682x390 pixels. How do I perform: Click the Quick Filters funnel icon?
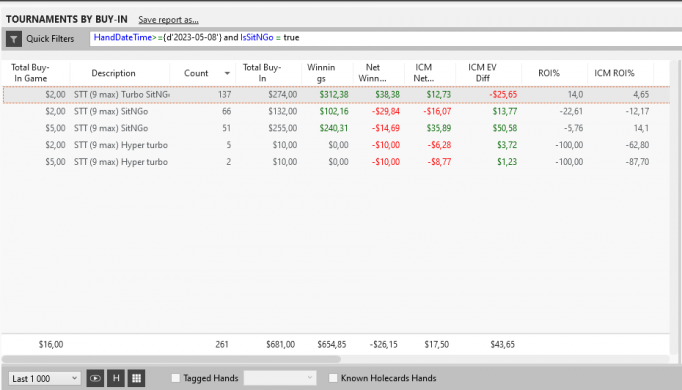pos(14,39)
